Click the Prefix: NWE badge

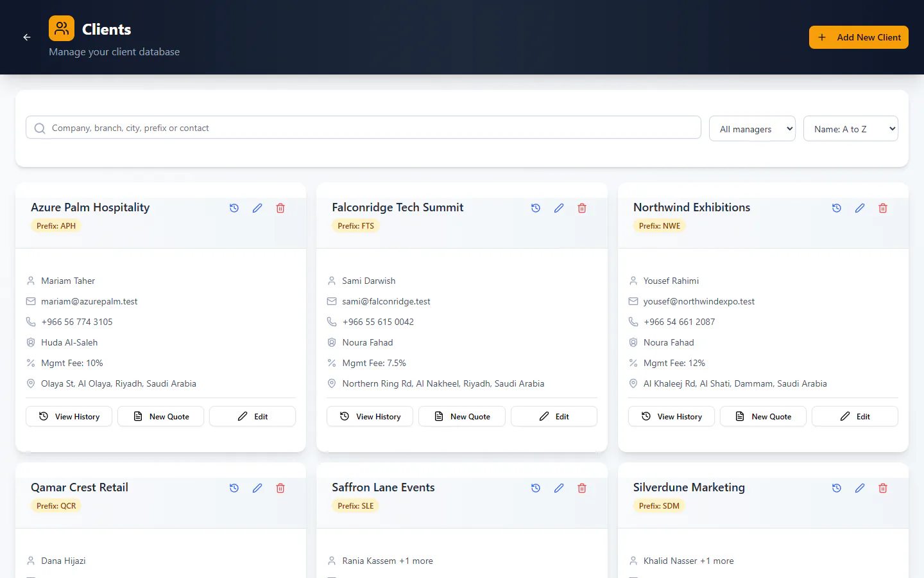coord(660,226)
